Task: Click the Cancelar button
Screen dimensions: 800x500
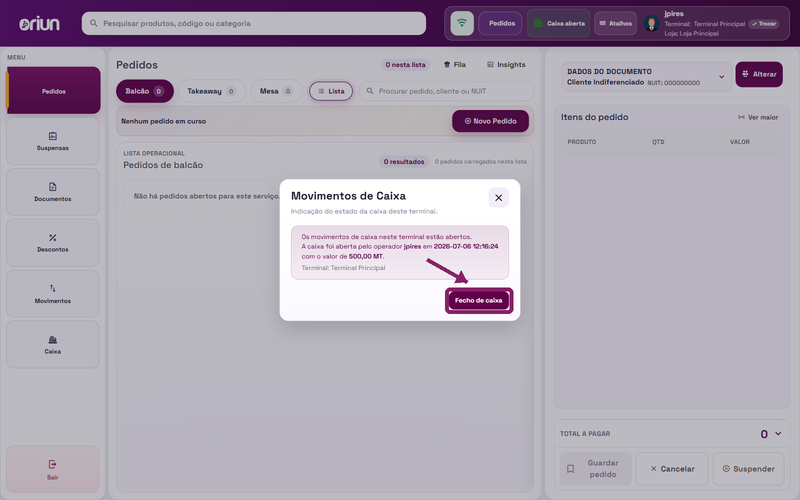Action: [x=672, y=468]
